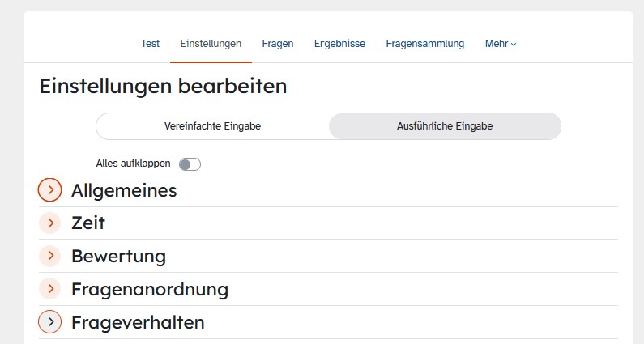Click the Frageverhalten chevron circle icon
The height and width of the screenshot is (344, 644).
click(49, 322)
